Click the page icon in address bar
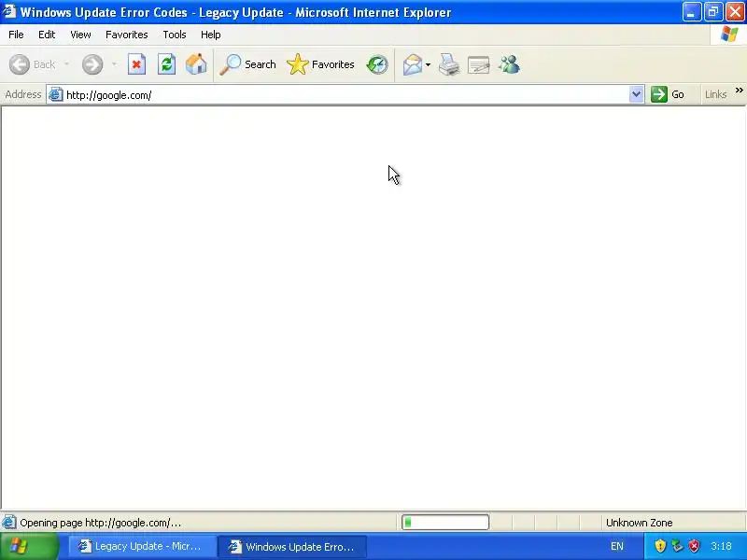The width and height of the screenshot is (747, 560). pyautogui.click(x=56, y=94)
